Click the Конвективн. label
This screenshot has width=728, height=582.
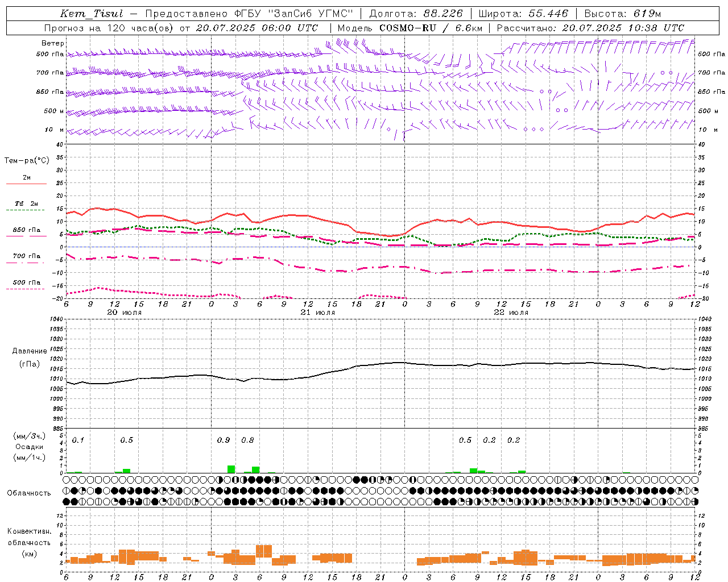[29, 531]
